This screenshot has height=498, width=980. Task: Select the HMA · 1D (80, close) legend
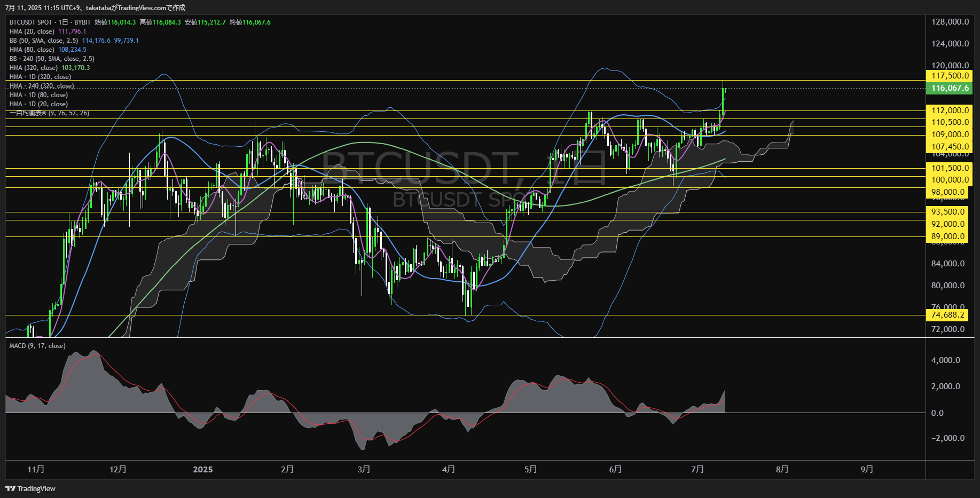click(x=38, y=95)
